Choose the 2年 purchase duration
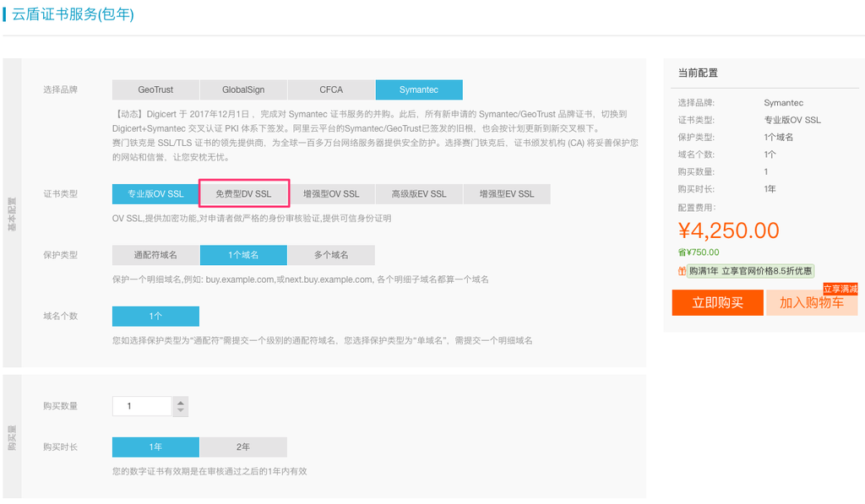Screen dimensions: 865x504 coord(243,447)
